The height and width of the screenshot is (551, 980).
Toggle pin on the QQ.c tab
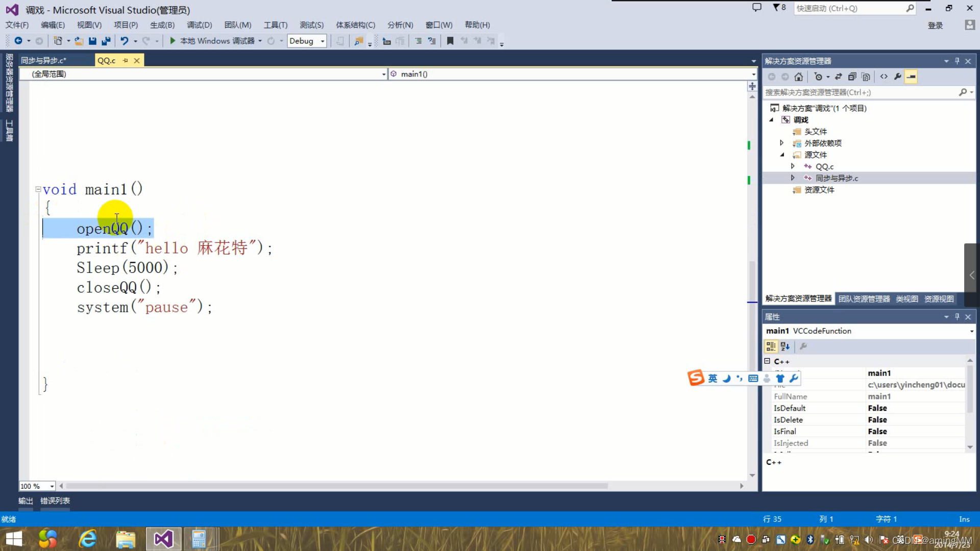pos(126,60)
